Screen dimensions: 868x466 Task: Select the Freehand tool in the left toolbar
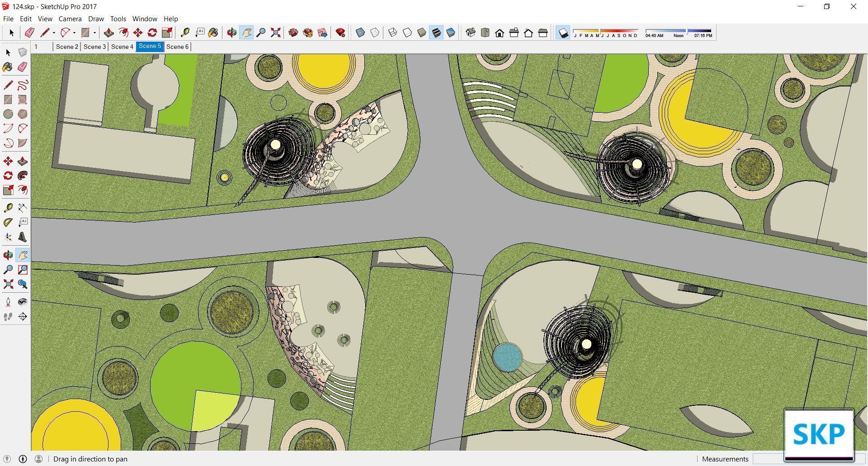tap(22, 85)
